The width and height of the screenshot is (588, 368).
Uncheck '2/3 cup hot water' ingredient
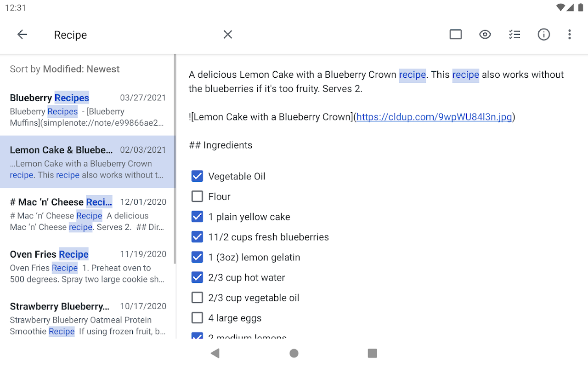(x=197, y=277)
